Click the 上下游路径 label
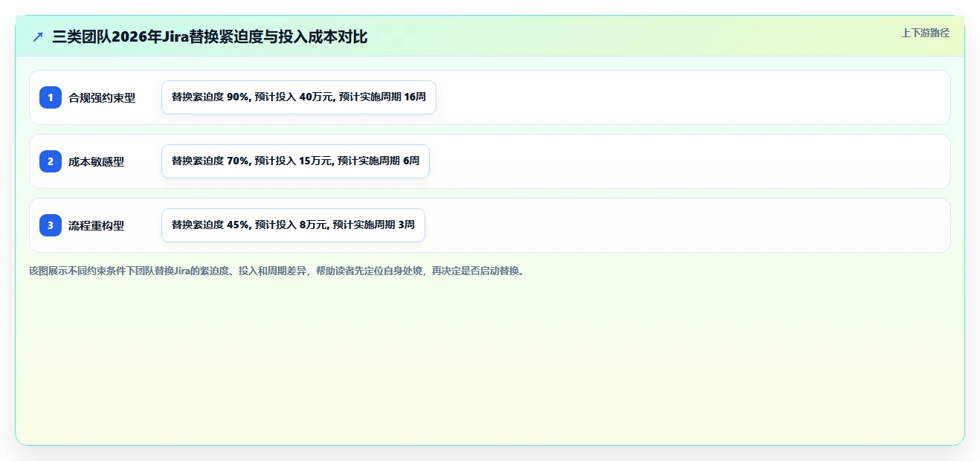This screenshot has width=980, height=461. coord(925,33)
